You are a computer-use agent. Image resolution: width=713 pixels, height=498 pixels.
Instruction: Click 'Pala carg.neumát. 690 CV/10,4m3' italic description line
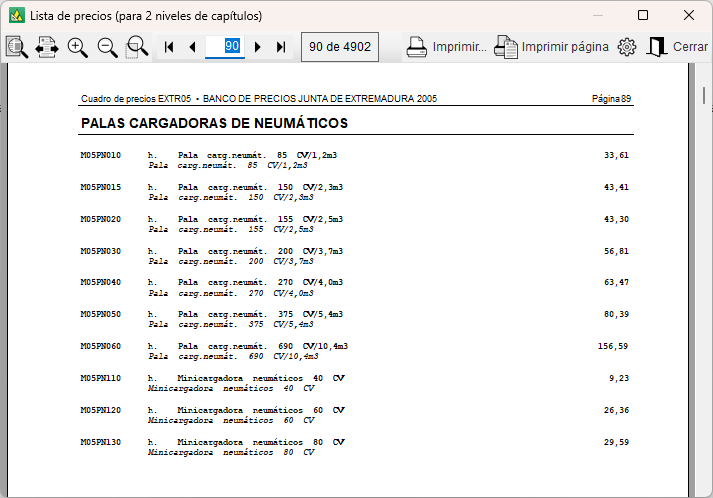point(233,357)
